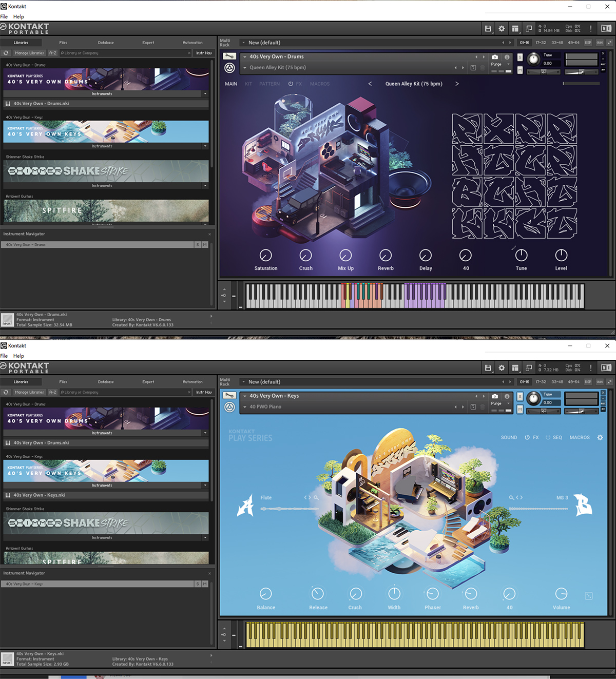The height and width of the screenshot is (679, 616).
Task: Click the graffiti B layer icon on Keys instrument
Action: pyautogui.click(x=583, y=505)
